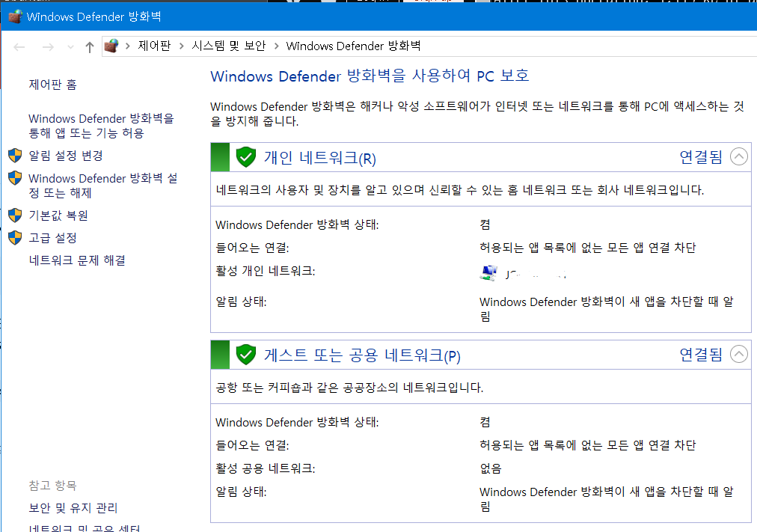Click green check shield of 공용 네트워크

point(246,355)
